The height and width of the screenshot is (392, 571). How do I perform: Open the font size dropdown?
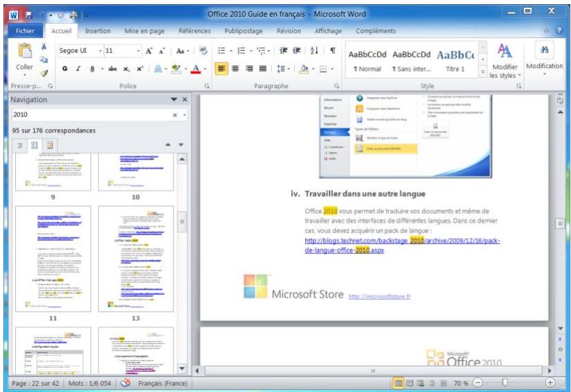coord(138,51)
